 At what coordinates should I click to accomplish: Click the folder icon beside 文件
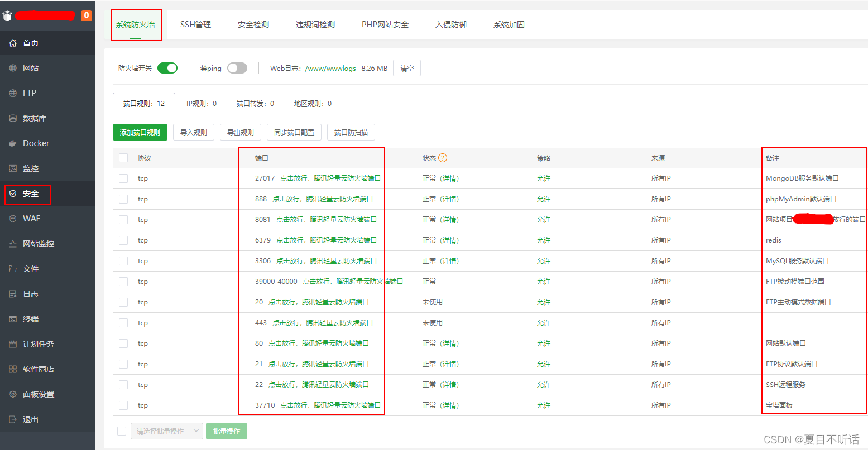13,269
